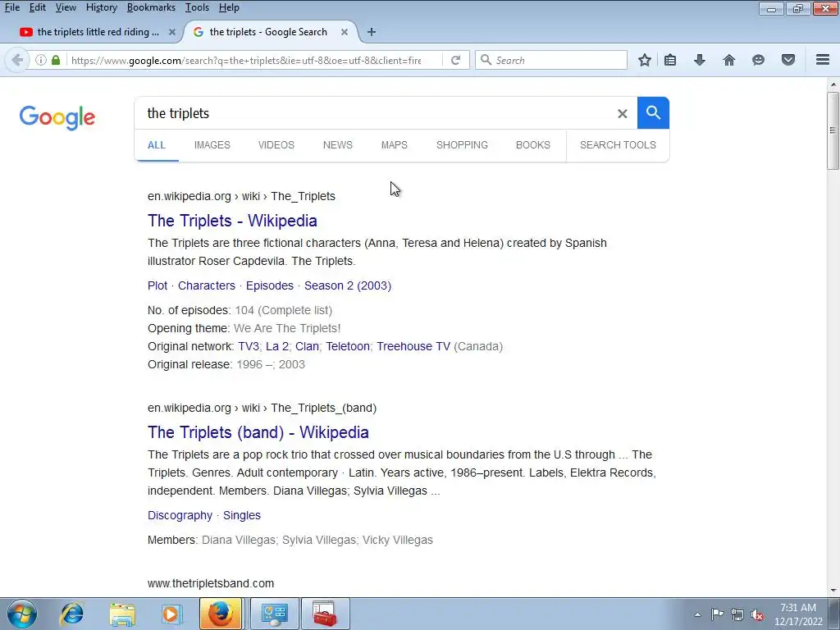
Task: Open SEARCH TOOLS options
Action: 618,145
